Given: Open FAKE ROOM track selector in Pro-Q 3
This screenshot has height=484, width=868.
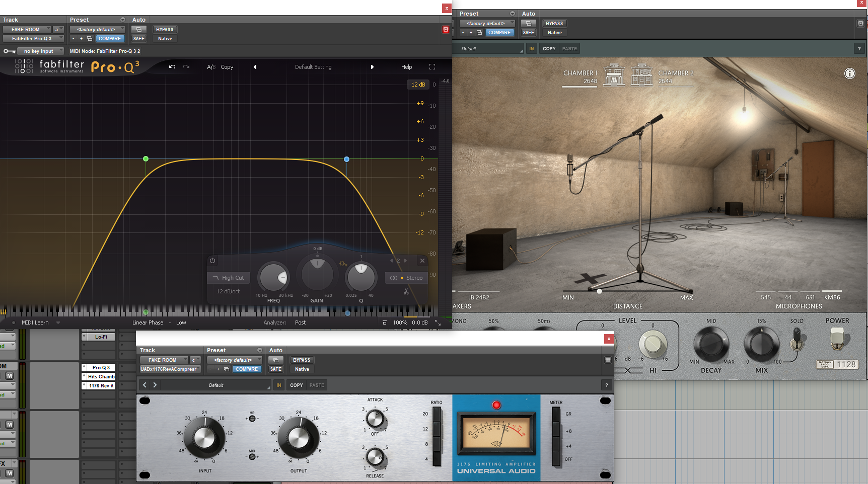Looking at the screenshot, I should point(27,30).
